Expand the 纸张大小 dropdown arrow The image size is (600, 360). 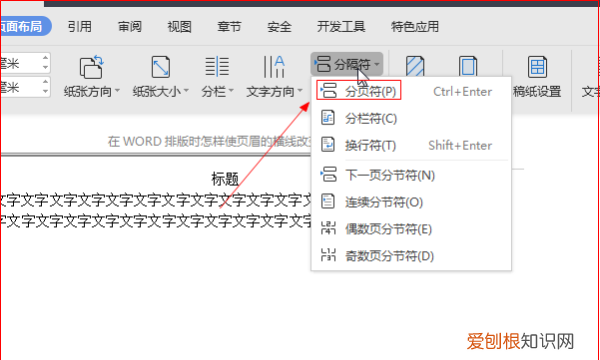point(186,91)
